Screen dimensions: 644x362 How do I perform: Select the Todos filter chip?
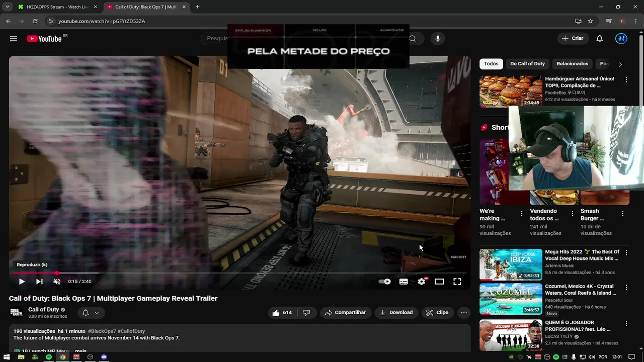point(491,64)
